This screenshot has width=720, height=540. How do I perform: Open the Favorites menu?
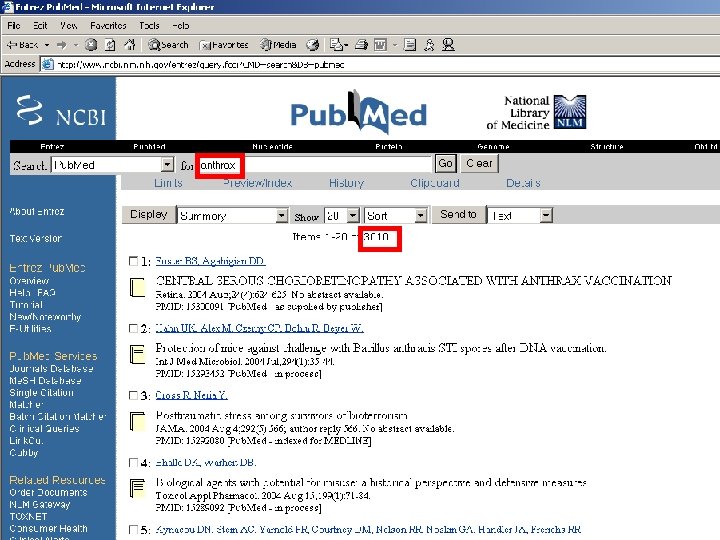coord(108,26)
